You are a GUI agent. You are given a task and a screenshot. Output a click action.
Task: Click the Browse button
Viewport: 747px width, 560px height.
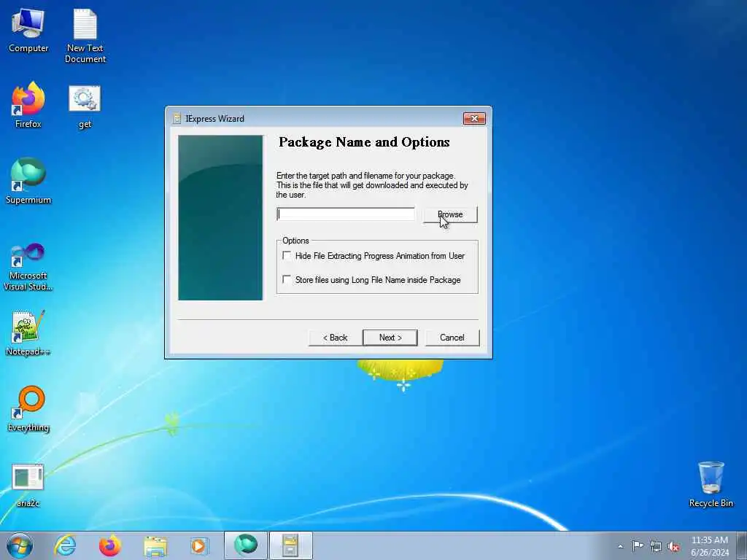point(450,215)
